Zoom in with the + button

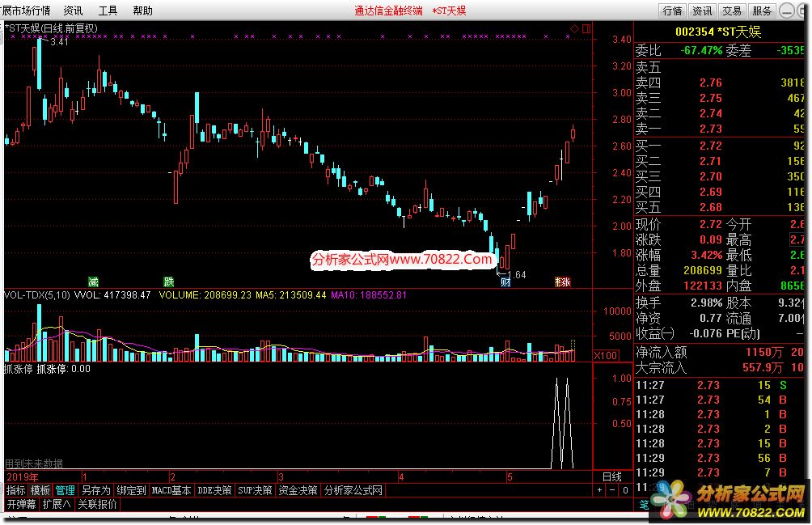pos(599,489)
